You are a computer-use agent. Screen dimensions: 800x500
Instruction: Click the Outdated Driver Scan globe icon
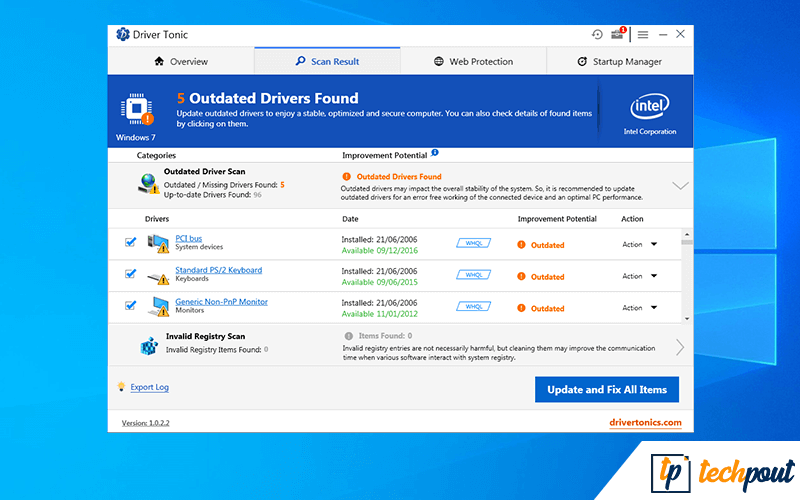click(148, 183)
